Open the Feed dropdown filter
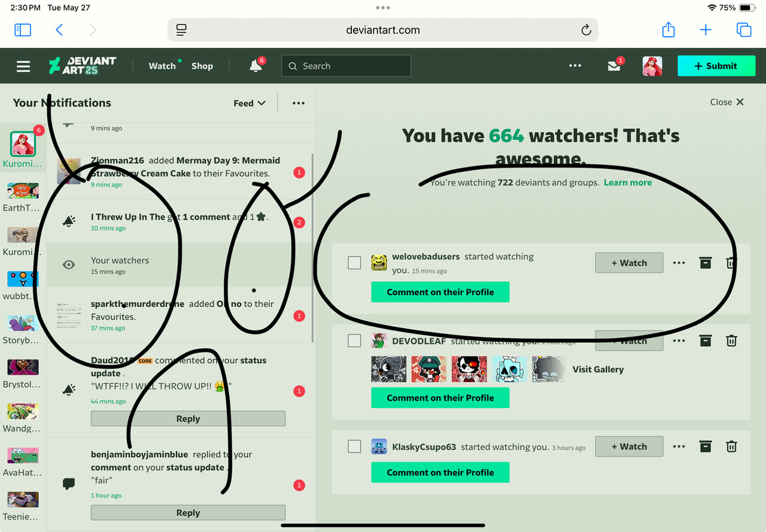Image resolution: width=766 pixels, height=532 pixels. [250, 103]
